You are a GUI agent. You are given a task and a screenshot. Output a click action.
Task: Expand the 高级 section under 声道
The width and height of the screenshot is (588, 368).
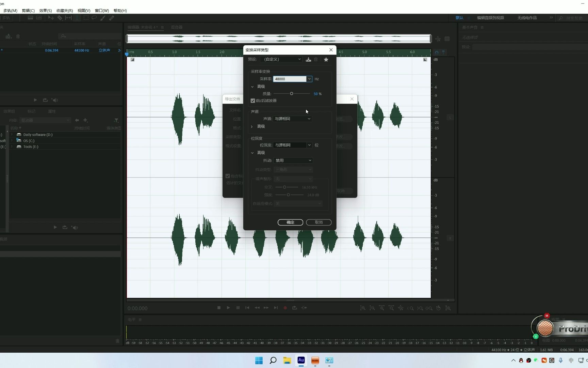252,126
